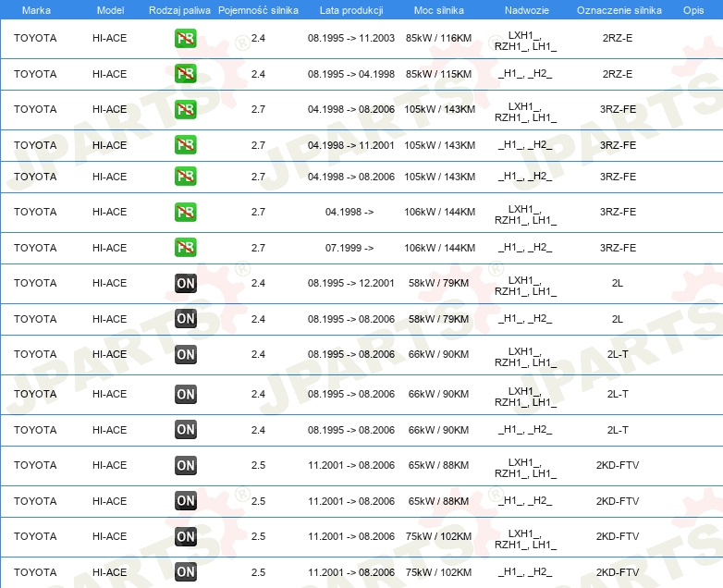The image size is (723, 588).
Task: Click the power value 85kW / 115KM
Action: (x=439, y=74)
